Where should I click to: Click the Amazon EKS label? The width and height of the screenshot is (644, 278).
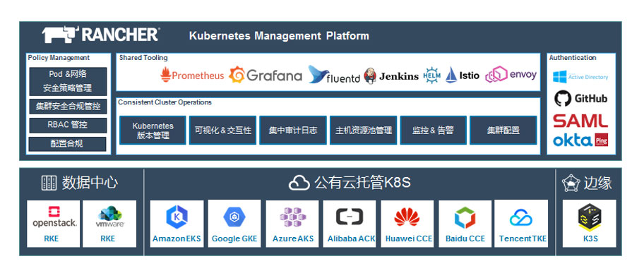(x=177, y=238)
